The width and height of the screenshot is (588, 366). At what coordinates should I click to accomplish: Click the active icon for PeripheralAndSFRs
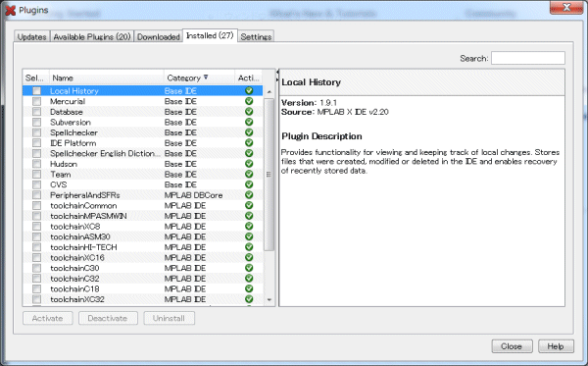(x=249, y=195)
